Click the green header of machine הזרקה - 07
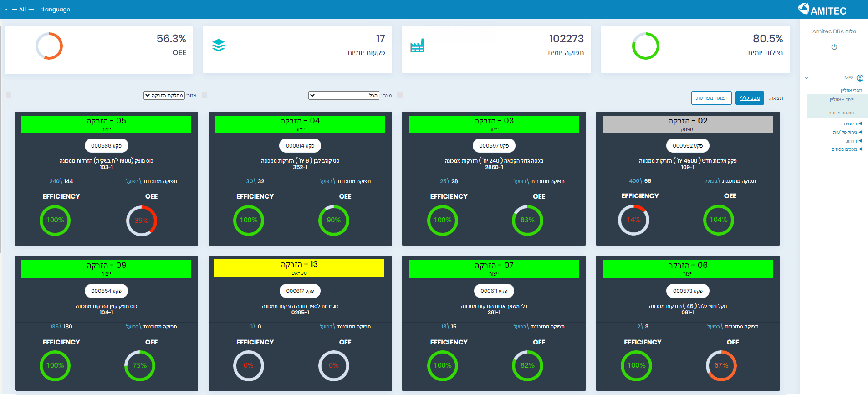 tap(494, 269)
